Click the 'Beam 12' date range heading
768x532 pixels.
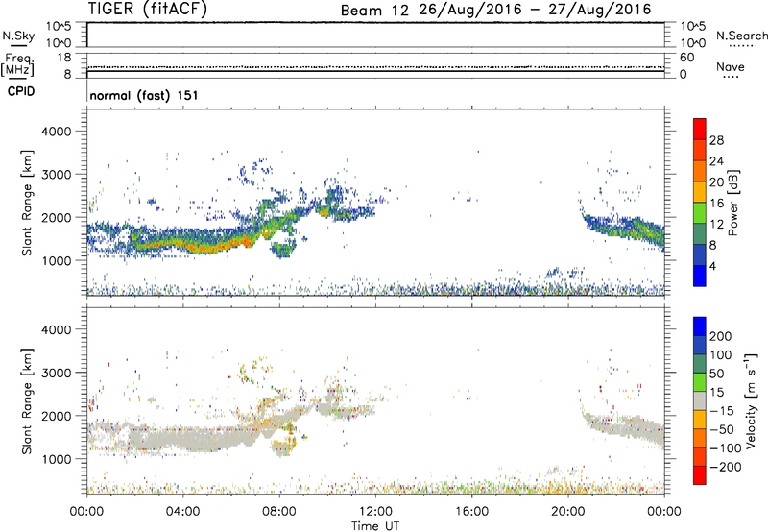[x=495, y=10]
